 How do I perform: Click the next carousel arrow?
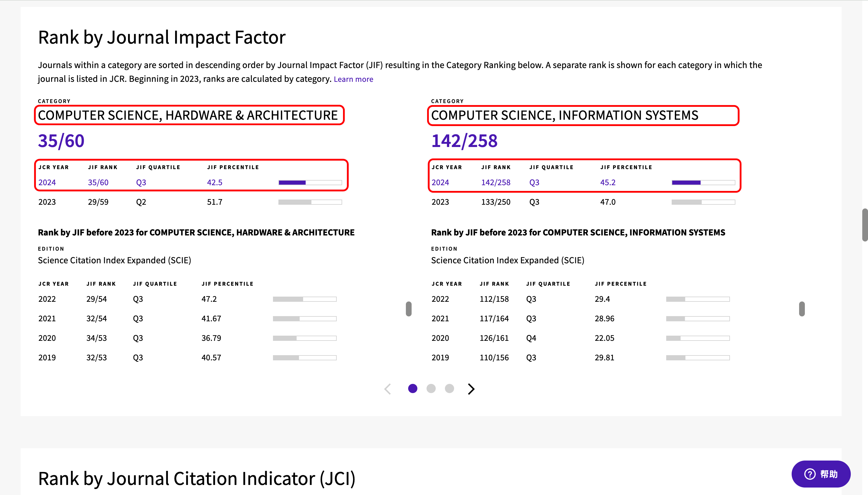click(x=471, y=388)
